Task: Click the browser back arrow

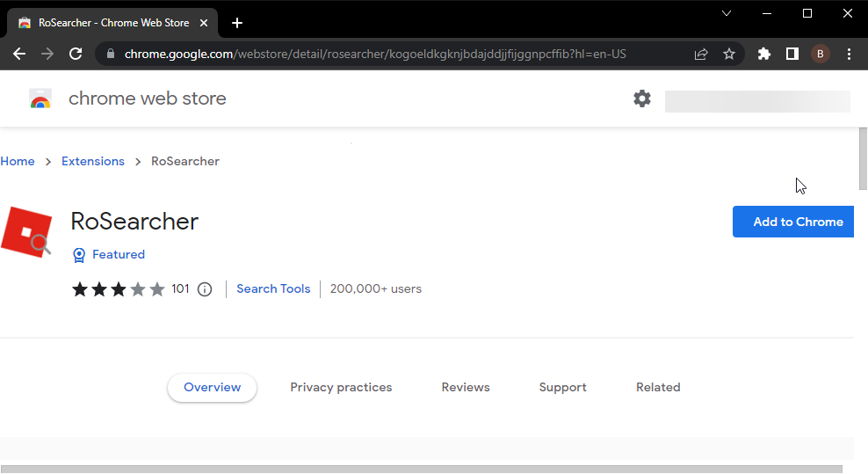Action: coord(19,54)
